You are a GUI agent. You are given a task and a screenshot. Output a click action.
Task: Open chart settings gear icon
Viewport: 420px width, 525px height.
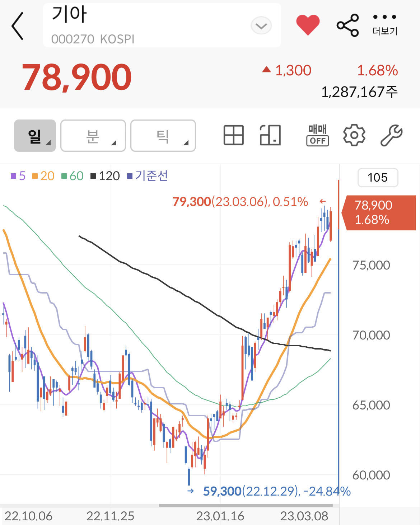point(354,135)
